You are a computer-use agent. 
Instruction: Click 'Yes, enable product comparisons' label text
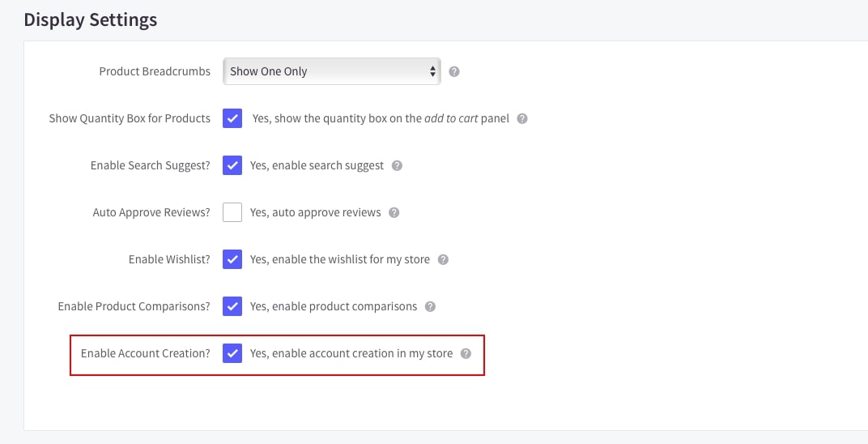(x=334, y=306)
